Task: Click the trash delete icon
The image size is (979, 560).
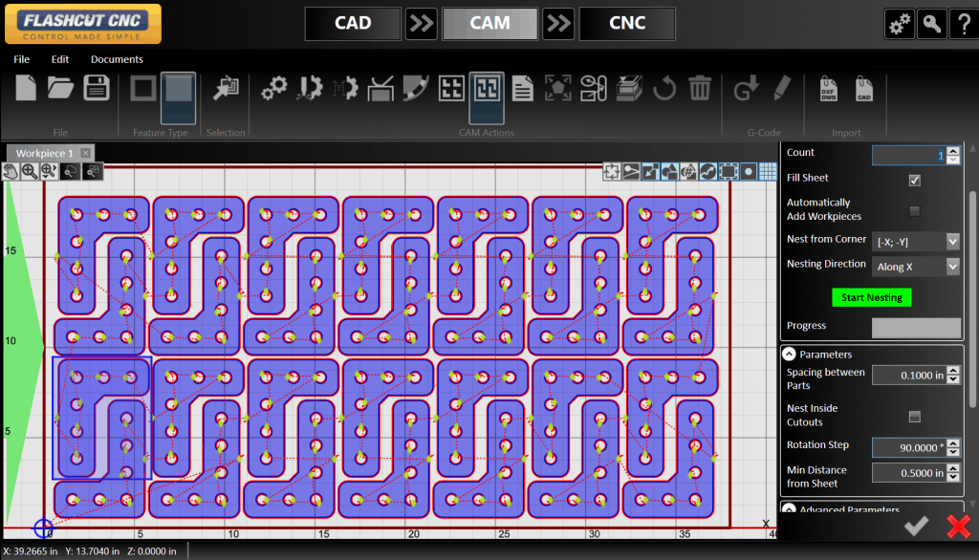Action: [x=701, y=87]
